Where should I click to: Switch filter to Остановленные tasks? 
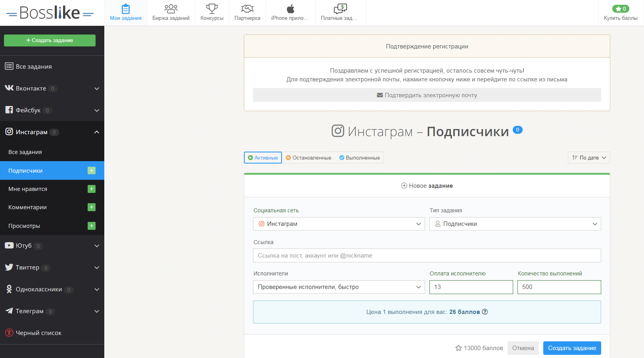coord(309,158)
